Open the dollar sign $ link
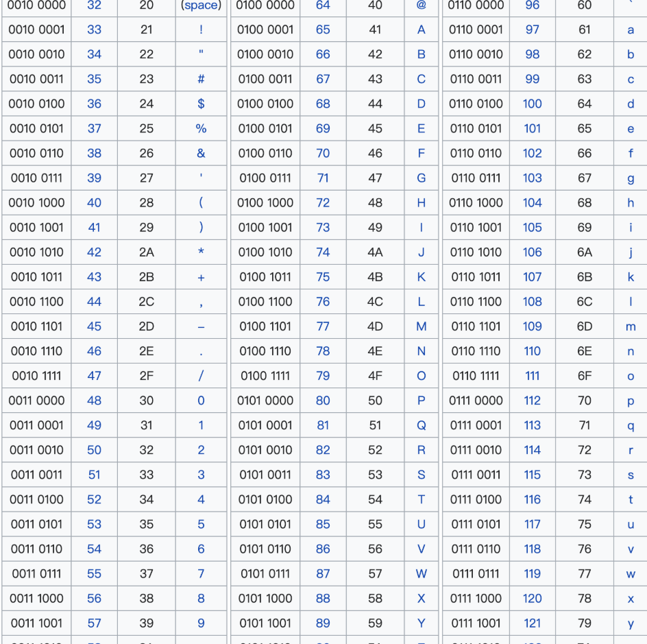 tap(201, 104)
